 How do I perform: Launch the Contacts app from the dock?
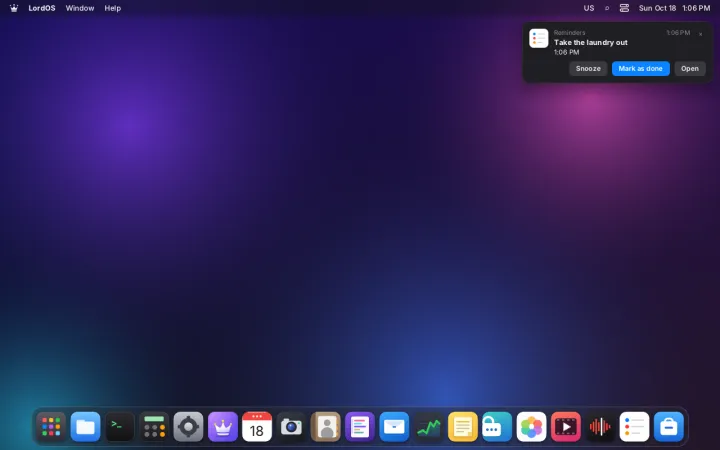pyautogui.click(x=326, y=427)
